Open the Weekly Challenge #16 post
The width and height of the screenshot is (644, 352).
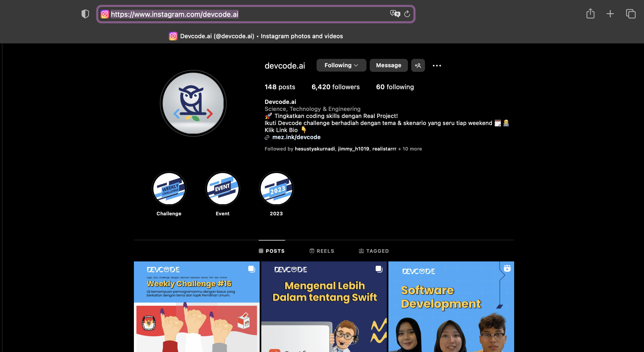point(197,307)
